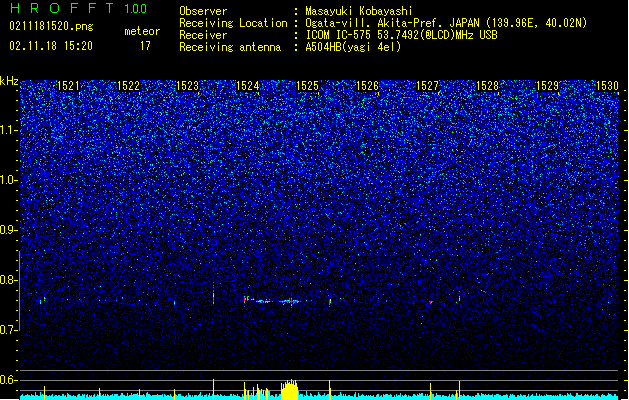This screenshot has width=629, height=400.
Task: Click the 1525 time marker
Action: point(307,86)
